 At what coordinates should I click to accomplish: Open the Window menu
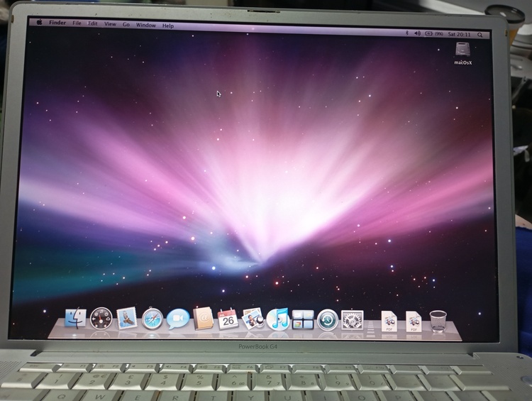146,25
